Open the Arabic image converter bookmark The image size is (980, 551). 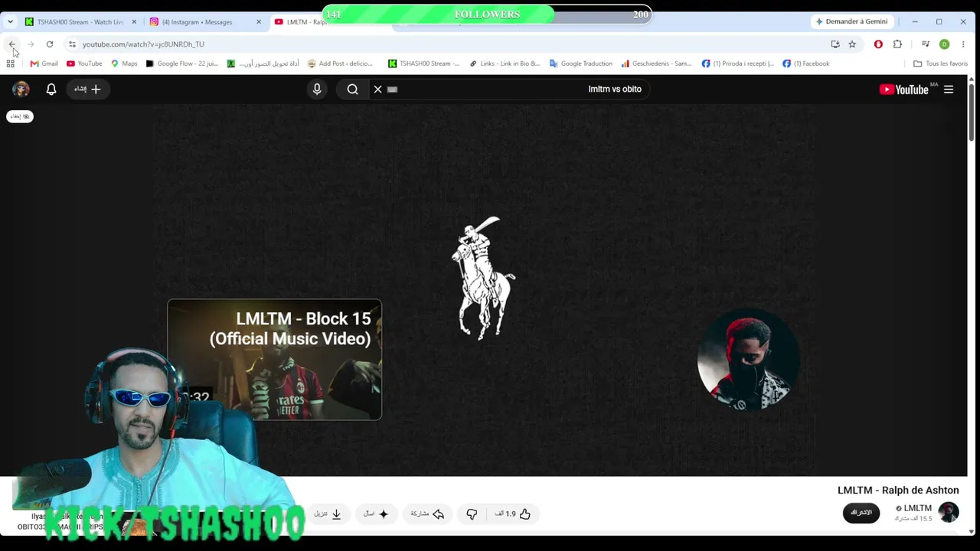pyautogui.click(x=263, y=64)
